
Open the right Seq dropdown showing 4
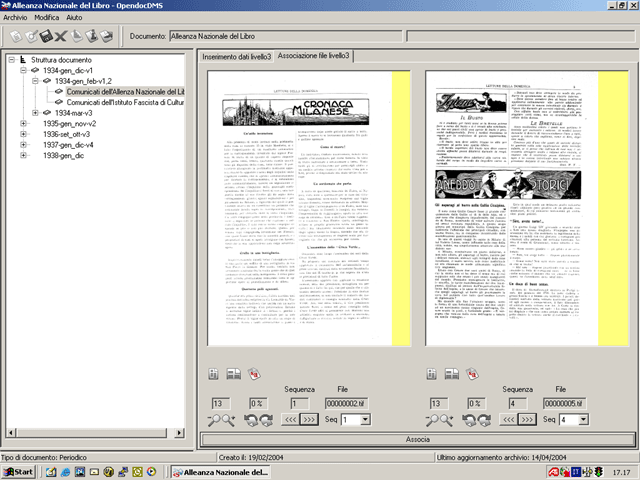(583, 419)
